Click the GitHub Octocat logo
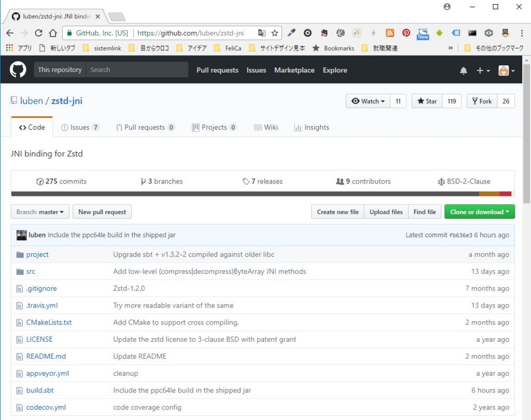Image resolution: width=531 pixels, height=420 pixels. 18,70
